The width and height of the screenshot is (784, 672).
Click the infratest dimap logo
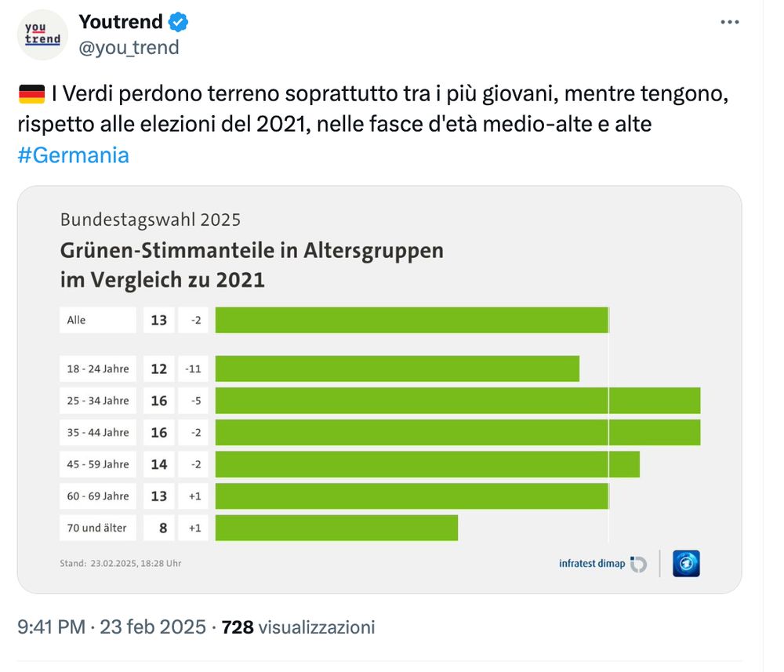click(x=602, y=564)
